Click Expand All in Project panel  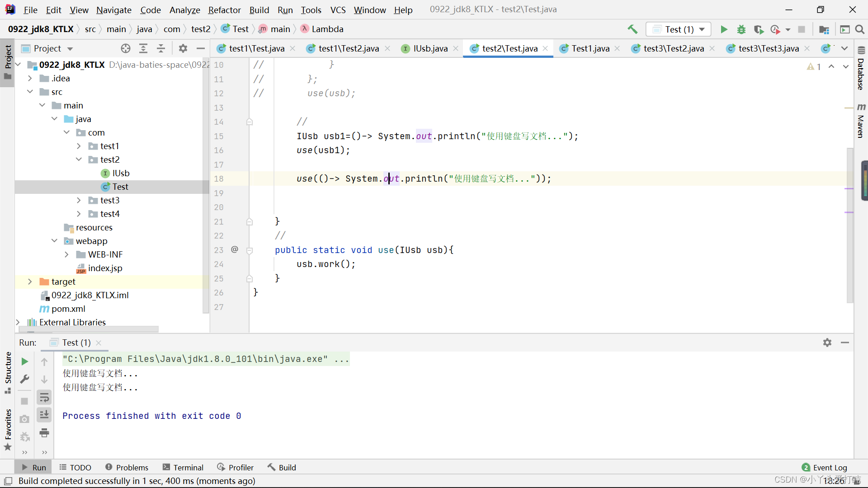[143, 48]
